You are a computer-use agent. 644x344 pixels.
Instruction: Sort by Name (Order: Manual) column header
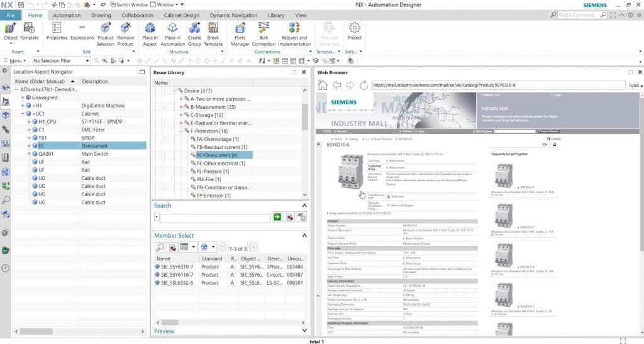[x=45, y=81]
